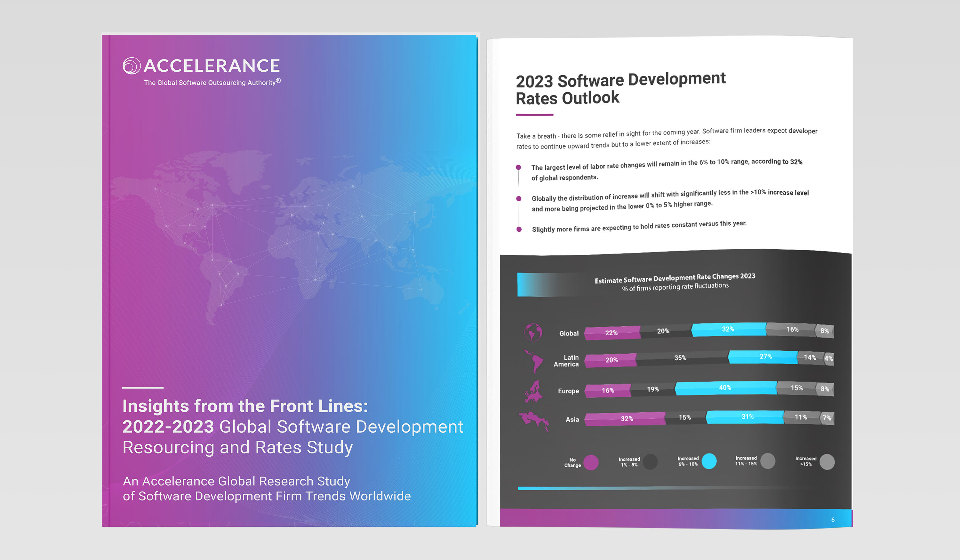The height and width of the screenshot is (560, 960).
Task: Click the Asia 11% gray bar
Action: [x=802, y=418]
